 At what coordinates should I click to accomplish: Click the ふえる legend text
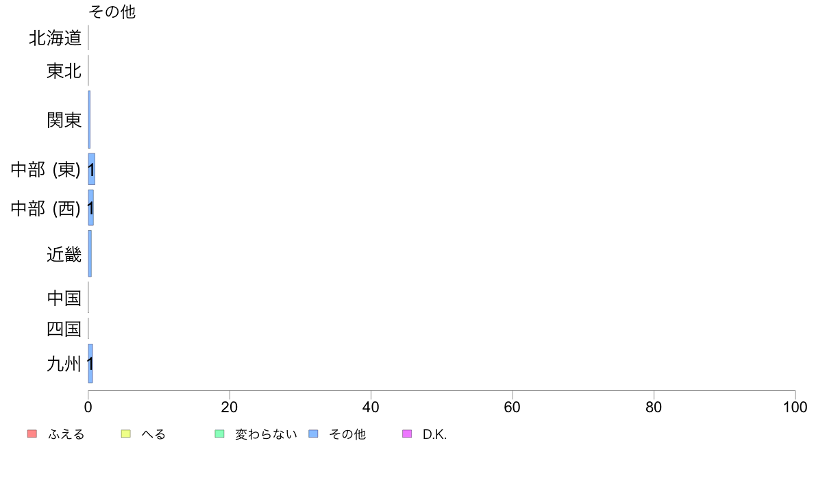click(x=66, y=434)
